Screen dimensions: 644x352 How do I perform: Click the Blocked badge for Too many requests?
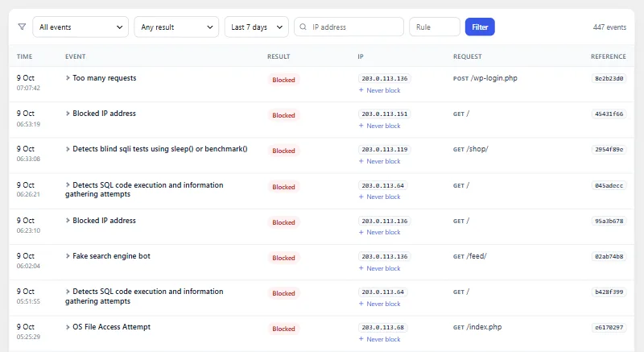pos(283,80)
